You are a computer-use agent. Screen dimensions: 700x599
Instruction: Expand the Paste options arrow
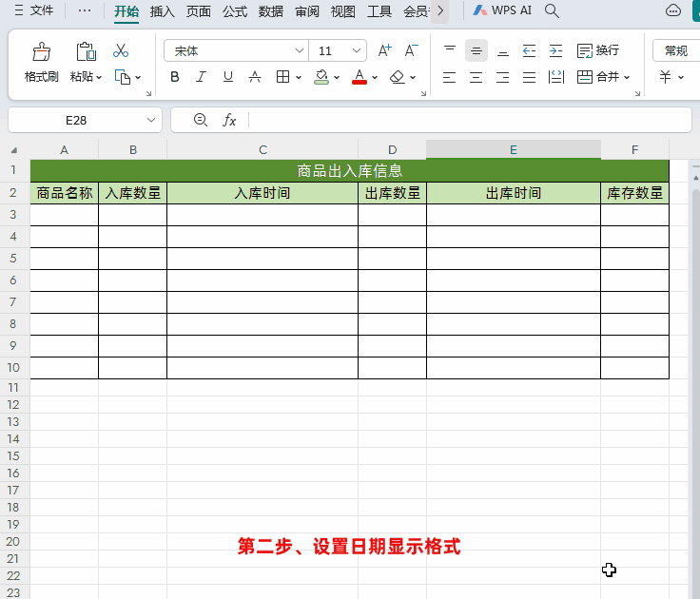point(99,77)
